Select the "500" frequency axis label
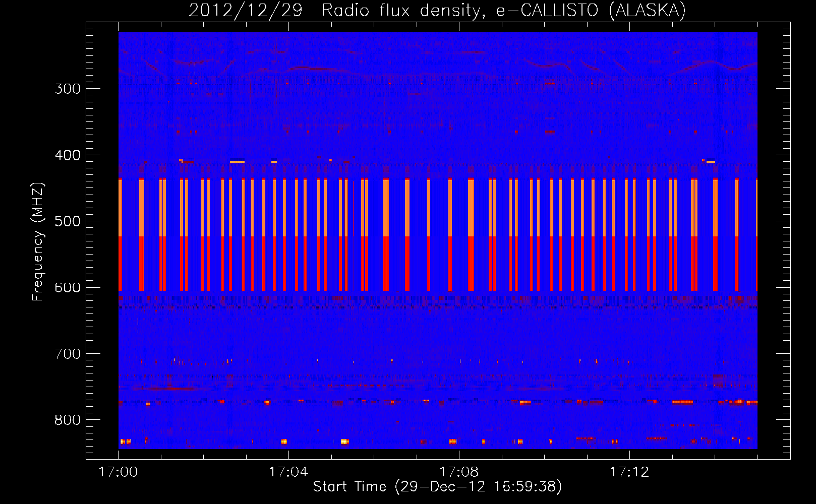816x504 pixels. 68,221
